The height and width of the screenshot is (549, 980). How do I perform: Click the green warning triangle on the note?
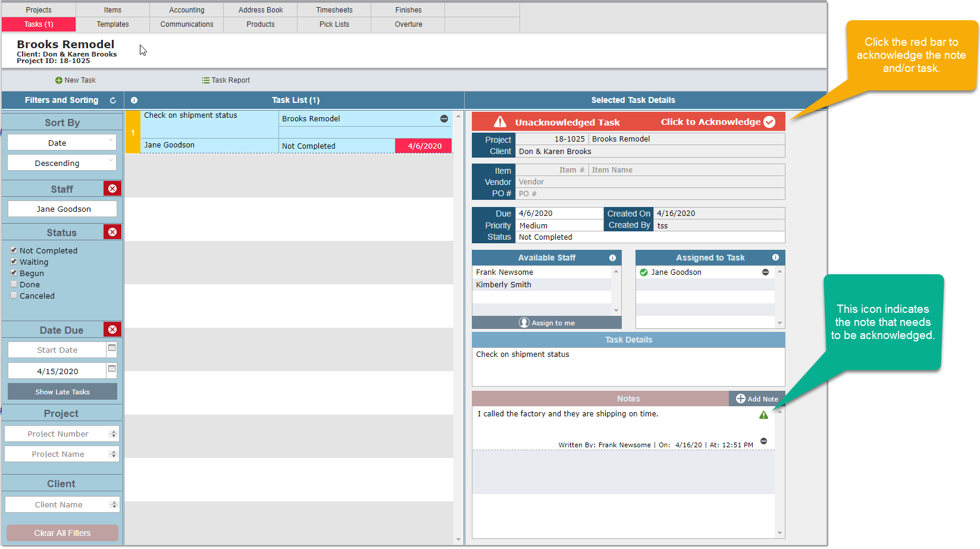coord(763,415)
